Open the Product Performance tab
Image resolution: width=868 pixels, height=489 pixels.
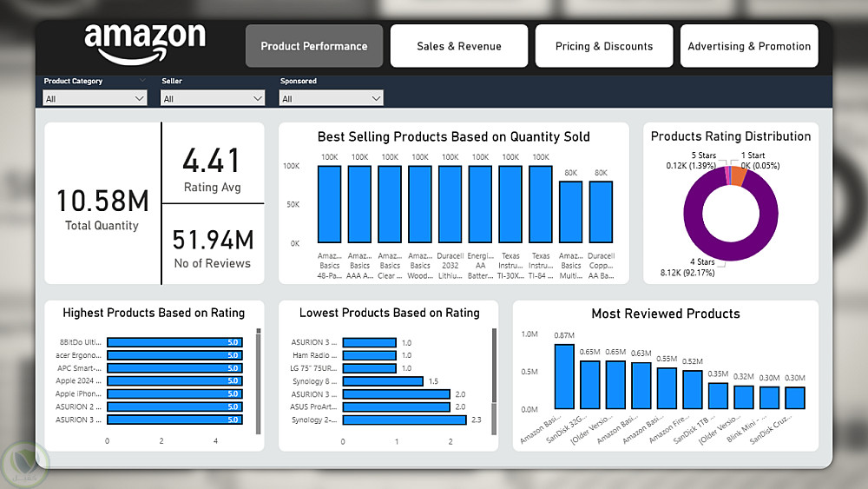[x=314, y=46]
